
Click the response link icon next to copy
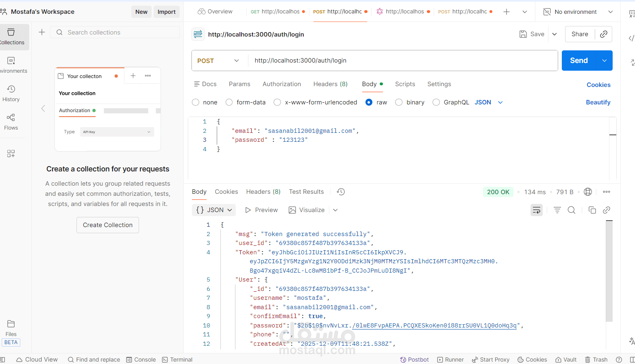click(607, 210)
